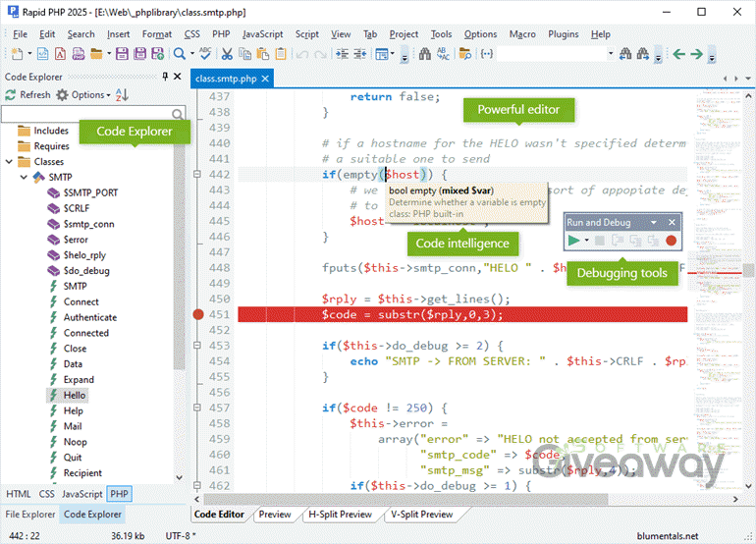Screen dimensions: 756x544
Task: Click the AB-AC Replace icon
Action: click(443, 54)
